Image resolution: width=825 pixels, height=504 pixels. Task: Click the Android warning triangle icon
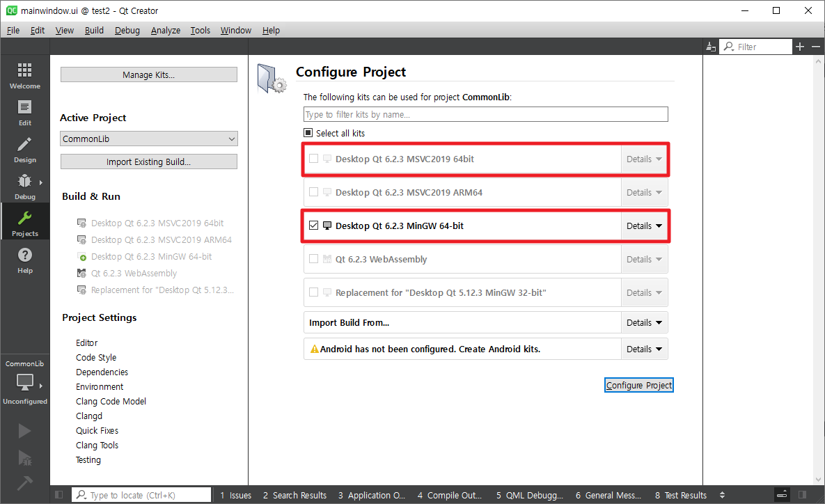tap(315, 349)
